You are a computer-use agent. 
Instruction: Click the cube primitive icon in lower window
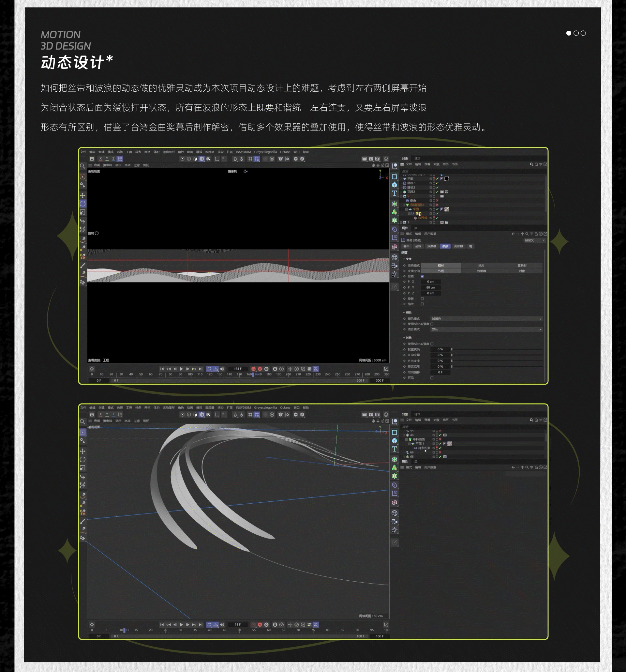(x=394, y=440)
